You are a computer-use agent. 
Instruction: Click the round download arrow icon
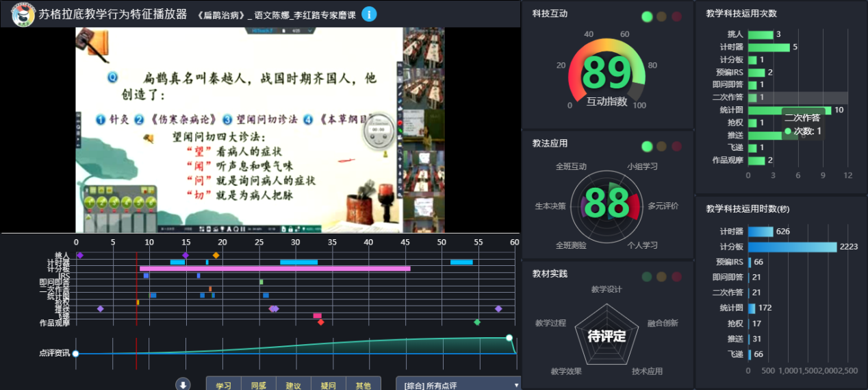coord(183,385)
